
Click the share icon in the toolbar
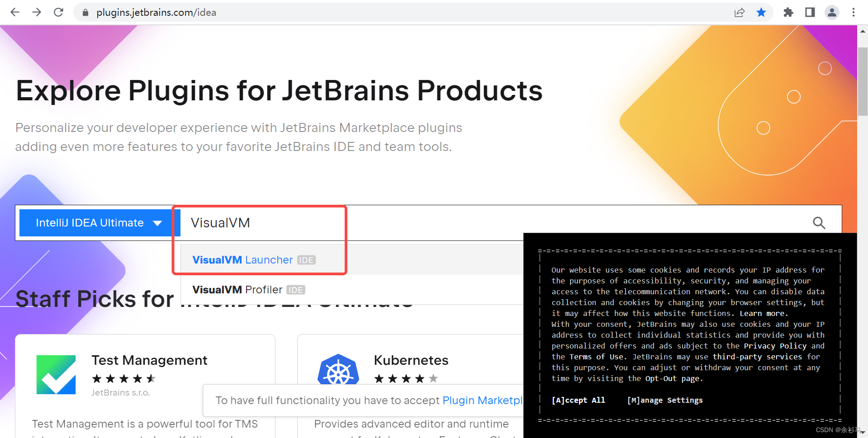[x=740, y=12]
